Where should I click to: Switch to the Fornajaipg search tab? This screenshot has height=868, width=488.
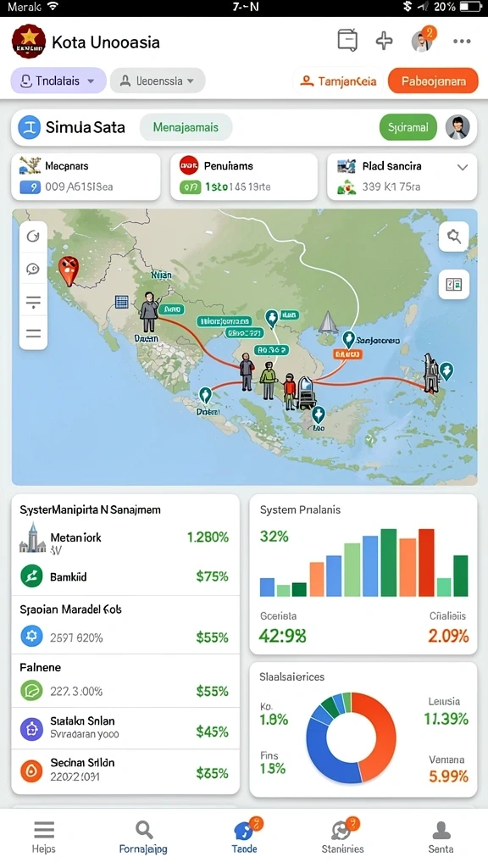click(x=143, y=837)
